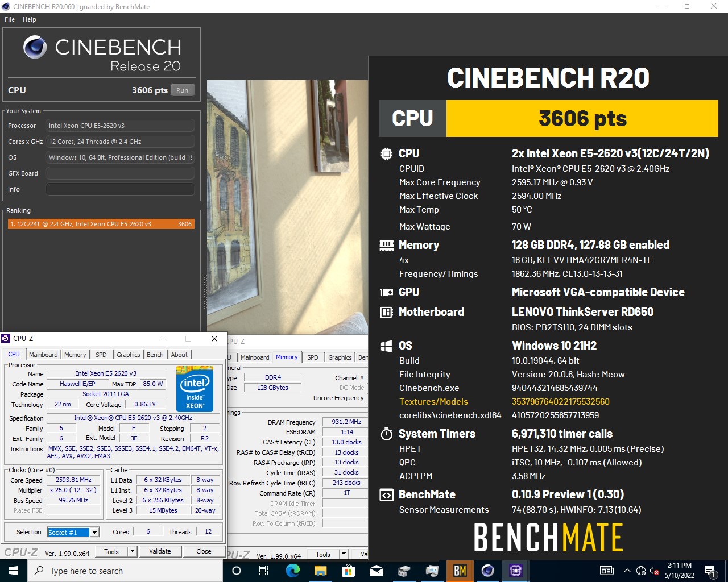This screenshot has width=728, height=582.
Task: Open the Bench tab in front CPU-Z
Action: tap(155, 355)
